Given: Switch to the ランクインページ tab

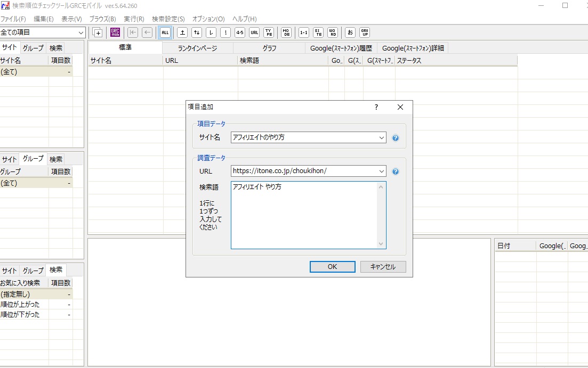Looking at the screenshot, I should pyautogui.click(x=197, y=48).
